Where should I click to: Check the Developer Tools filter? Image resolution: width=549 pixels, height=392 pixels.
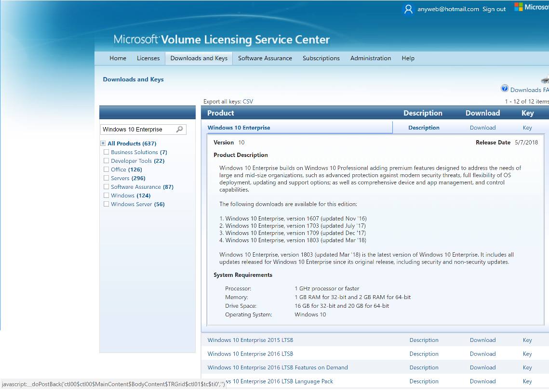[106, 161]
